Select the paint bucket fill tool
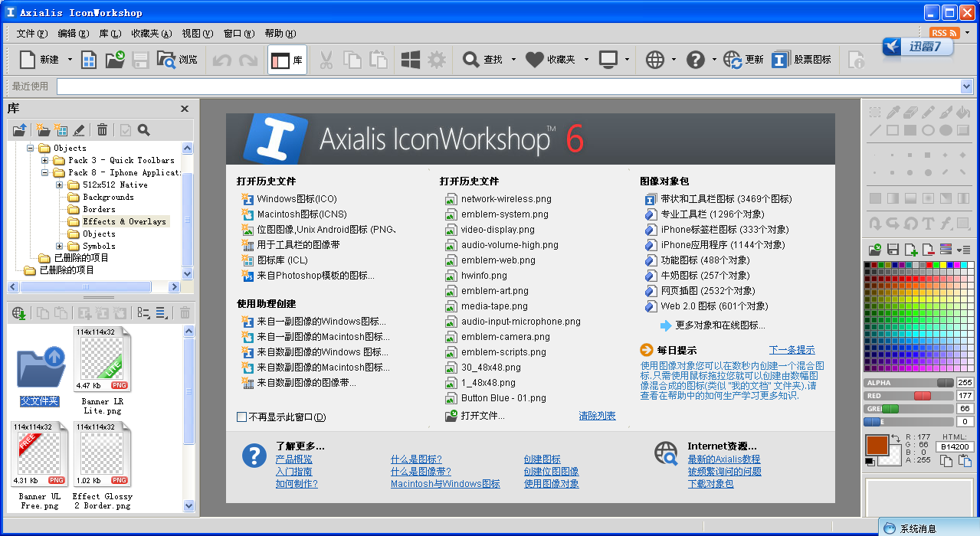The image size is (980, 536). click(963, 112)
